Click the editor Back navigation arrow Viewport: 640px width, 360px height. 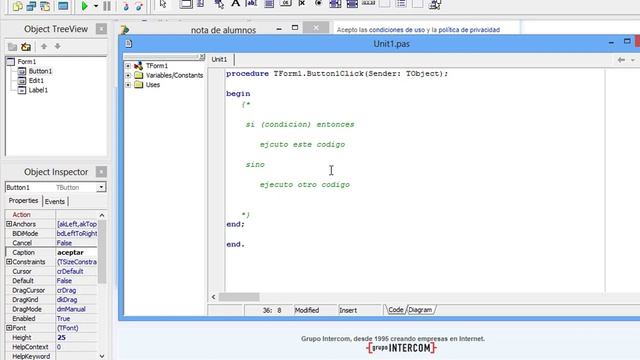[x=621, y=60]
